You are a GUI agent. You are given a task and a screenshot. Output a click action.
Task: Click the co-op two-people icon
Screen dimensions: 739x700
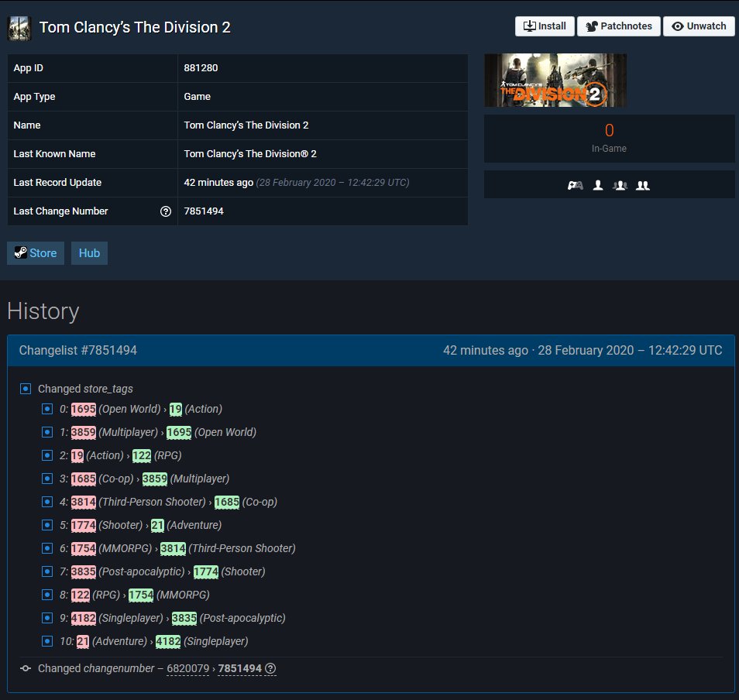pyautogui.click(x=643, y=186)
